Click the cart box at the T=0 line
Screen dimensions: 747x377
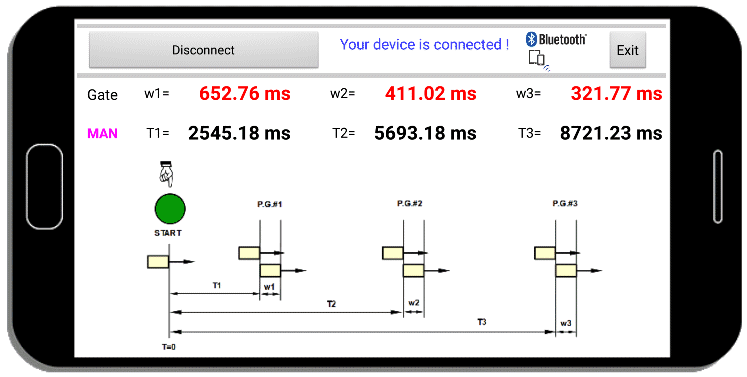click(158, 262)
